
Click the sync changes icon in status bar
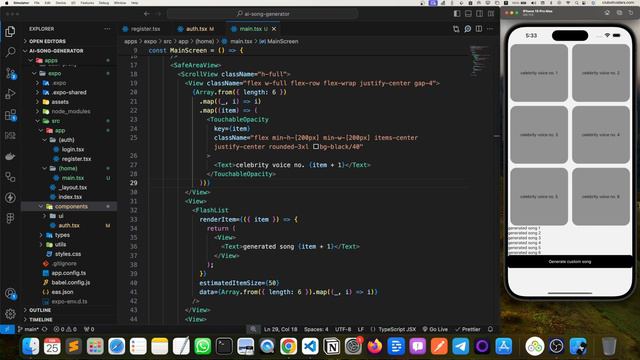45,329
